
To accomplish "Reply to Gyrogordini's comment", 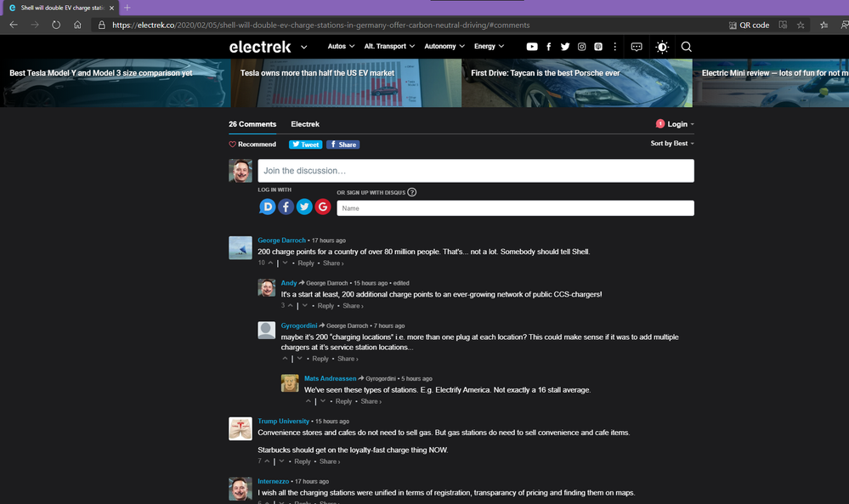I will point(320,359).
